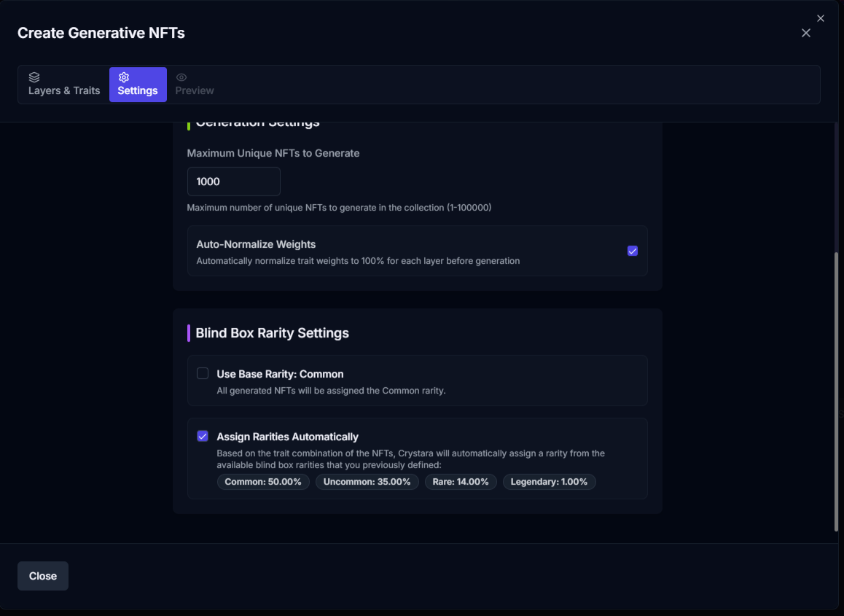Switch to the Layers & Traits tab

coord(64,90)
